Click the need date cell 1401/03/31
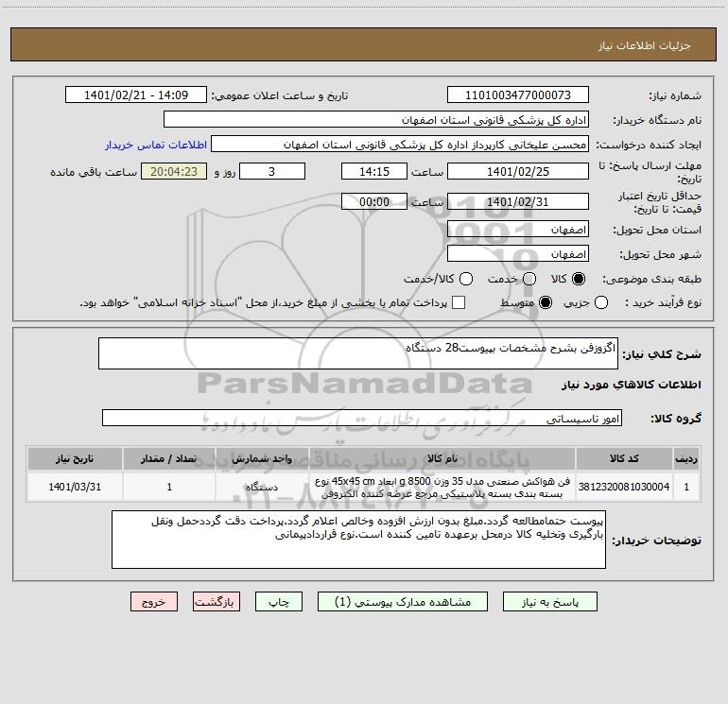The width and height of the screenshot is (728, 704). pyautogui.click(x=75, y=487)
